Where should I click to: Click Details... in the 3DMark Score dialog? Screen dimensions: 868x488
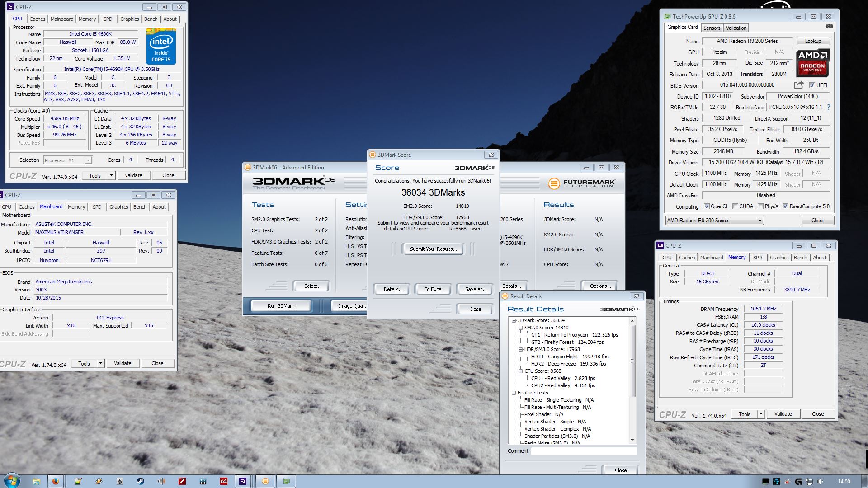click(x=393, y=289)
